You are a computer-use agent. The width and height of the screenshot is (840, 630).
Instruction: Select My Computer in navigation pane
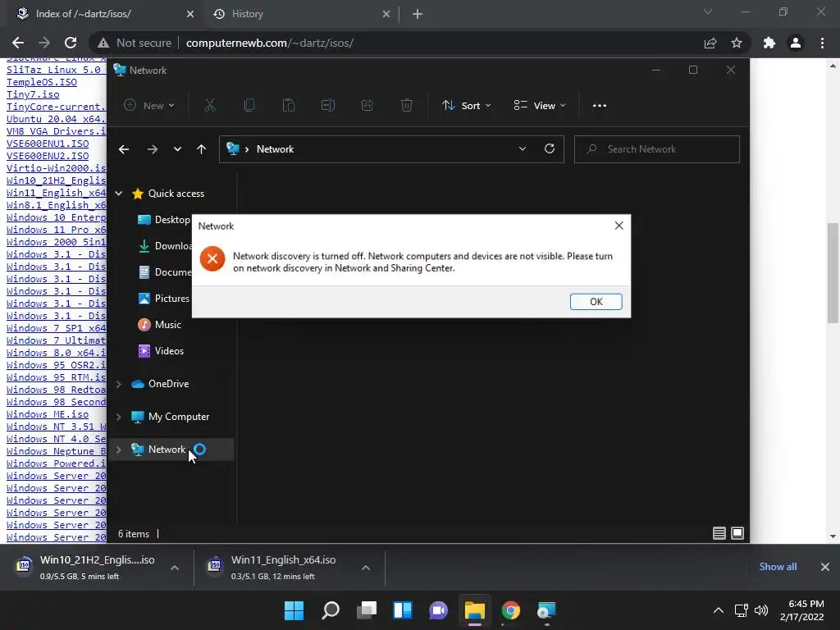pyautogui.click(x=171, y=417)
